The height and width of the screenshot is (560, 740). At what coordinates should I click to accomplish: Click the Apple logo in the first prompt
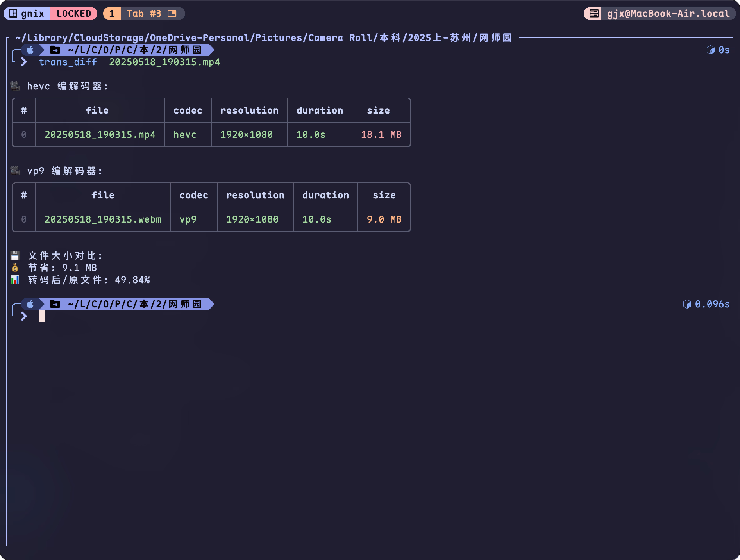[x=30, y=50]
